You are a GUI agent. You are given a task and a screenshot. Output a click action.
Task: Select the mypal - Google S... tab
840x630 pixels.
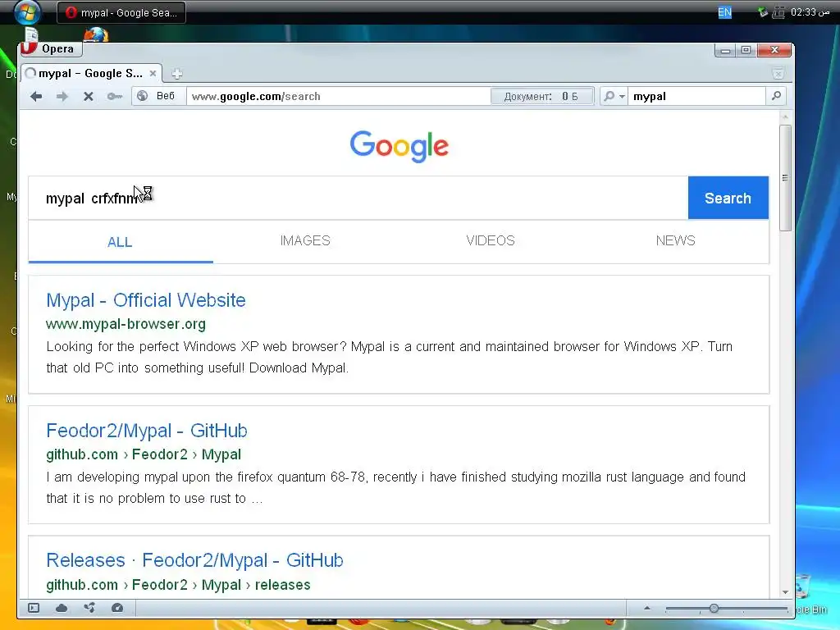point(90,73)
